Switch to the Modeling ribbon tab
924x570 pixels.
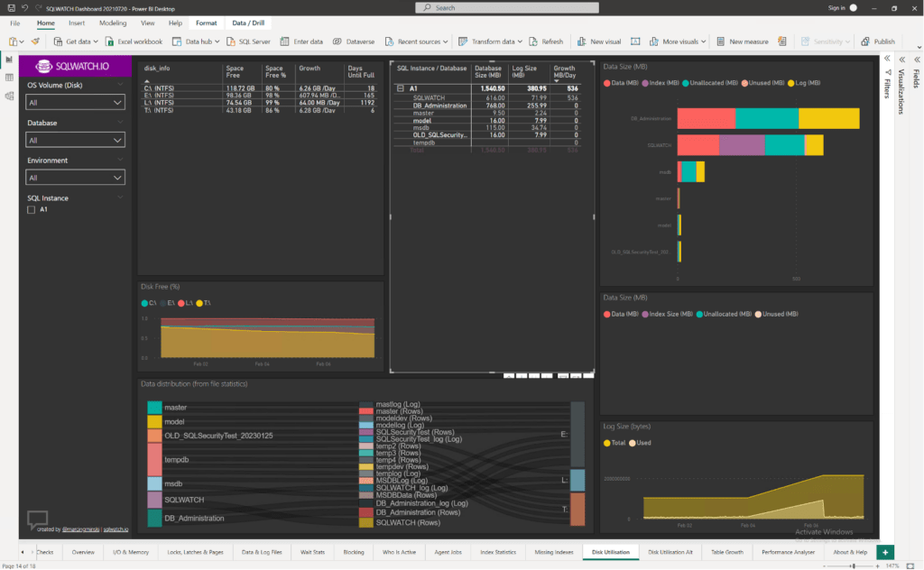click(x=112, y=23)
